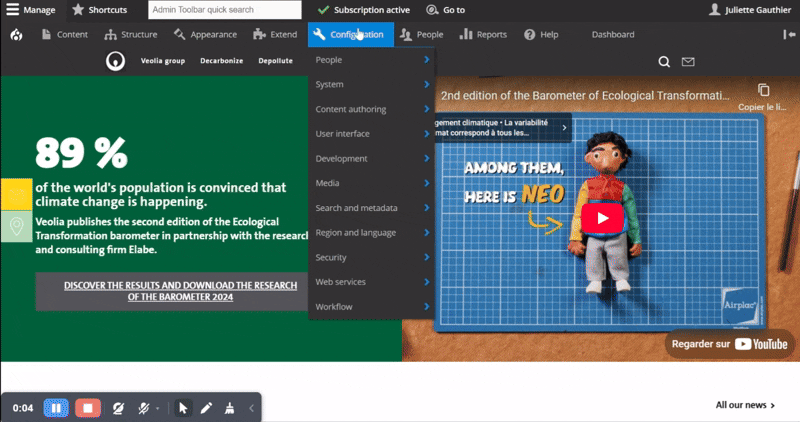Select the mouse cursor tool

tap(183, 408)
